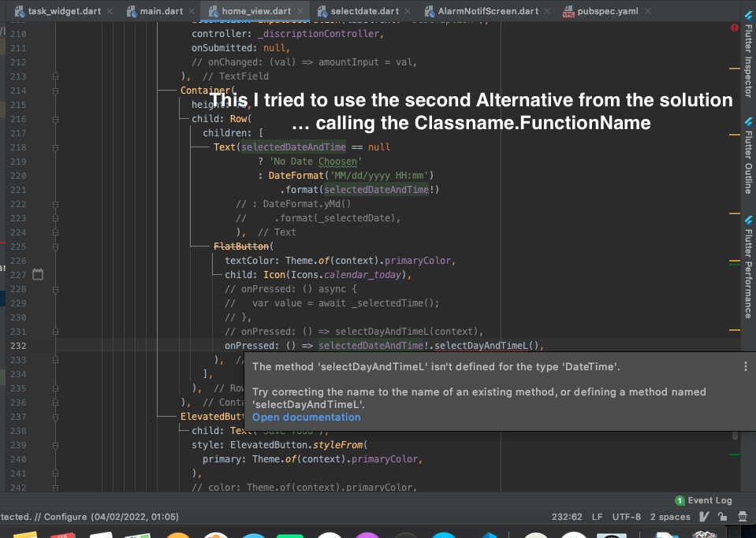Open the Flutter Inspector side panel
The height and width of the screenshot is (538, 756).
[748, 53]
